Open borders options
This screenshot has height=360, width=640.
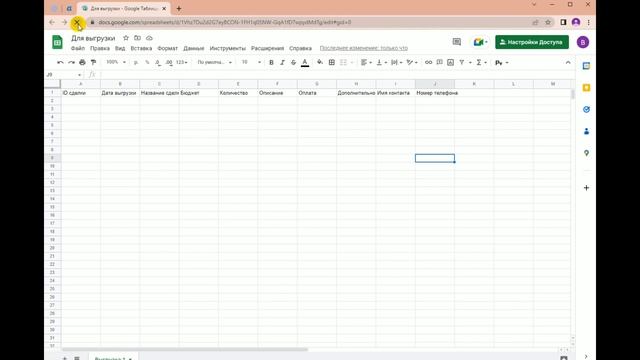coord(331,62)
